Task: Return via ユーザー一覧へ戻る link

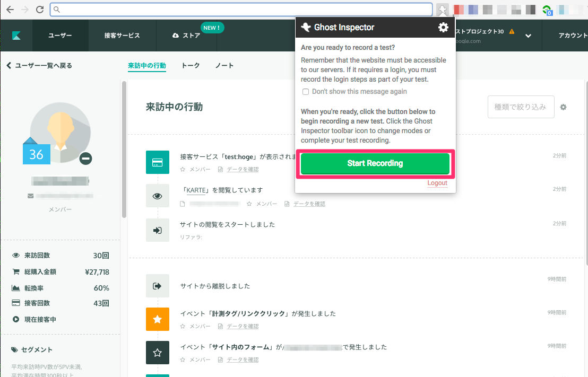Action: pyautogui.click(x=39, y=66)
